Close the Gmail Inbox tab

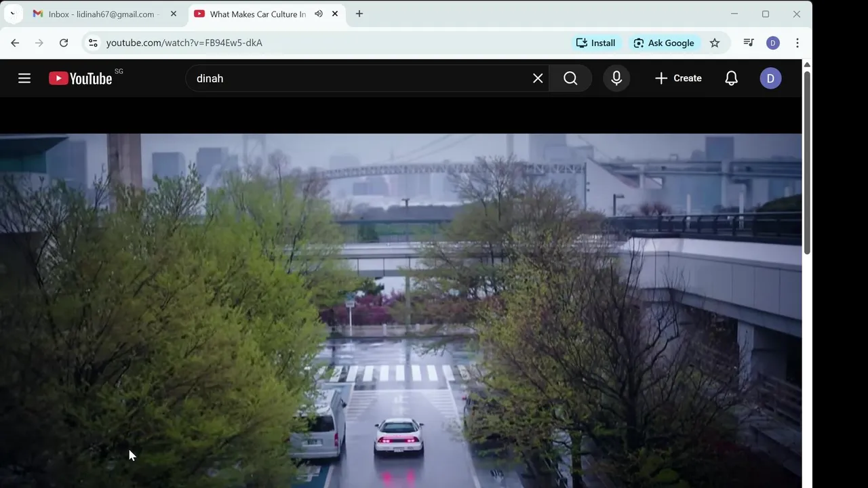click(x=173, y=14)
